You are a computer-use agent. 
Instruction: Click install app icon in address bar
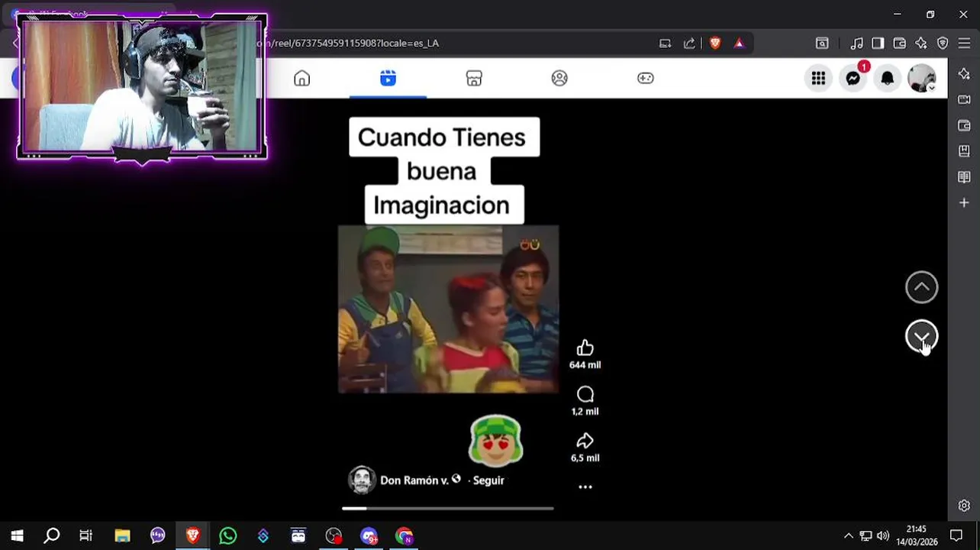pyautogui.click(x=665, y=44)
